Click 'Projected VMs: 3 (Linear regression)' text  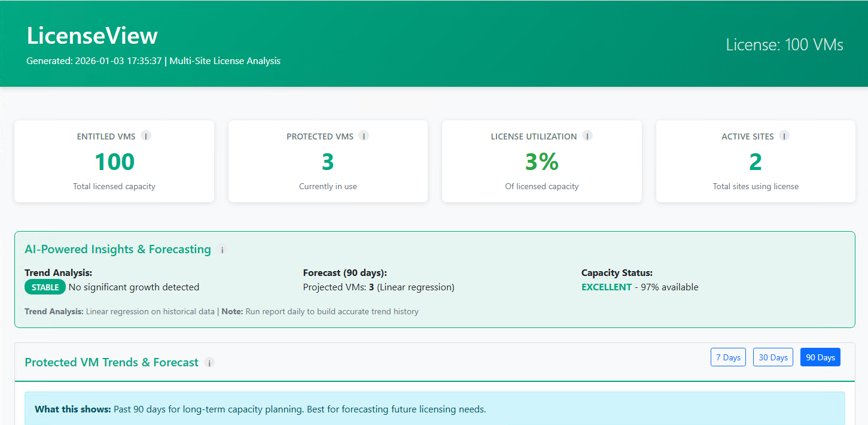379,287
